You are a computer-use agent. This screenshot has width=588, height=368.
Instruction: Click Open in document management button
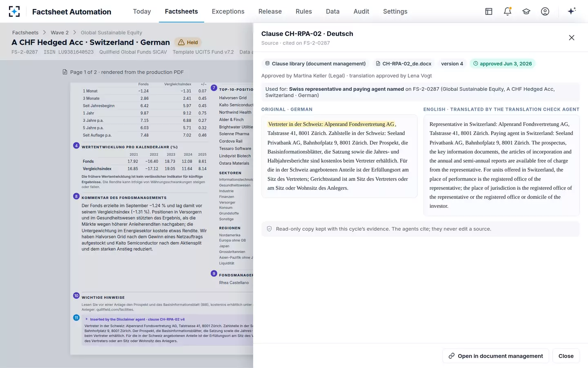(496, 356)
